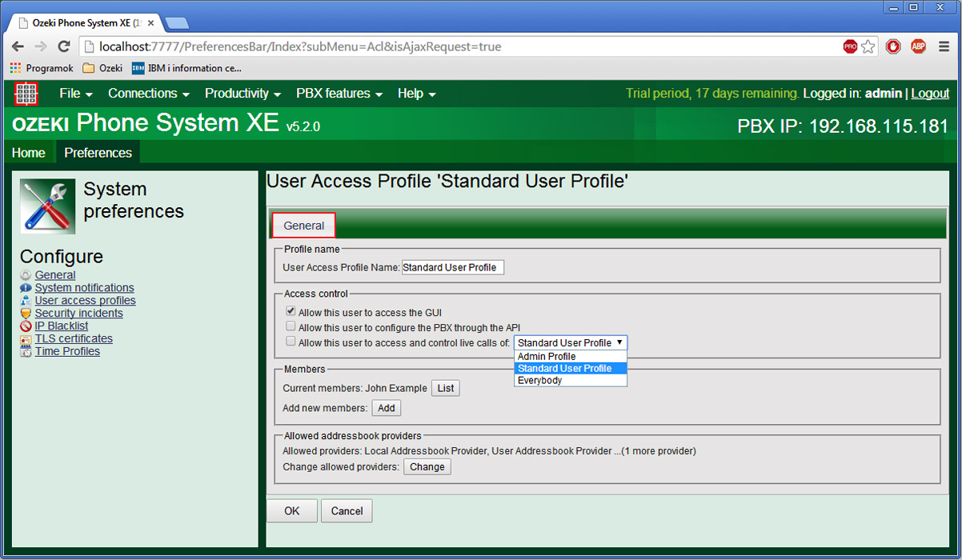Open the AdBlock Plus ABP icon
The height and width of the screenshot is (560, 962).
[918, 46]
